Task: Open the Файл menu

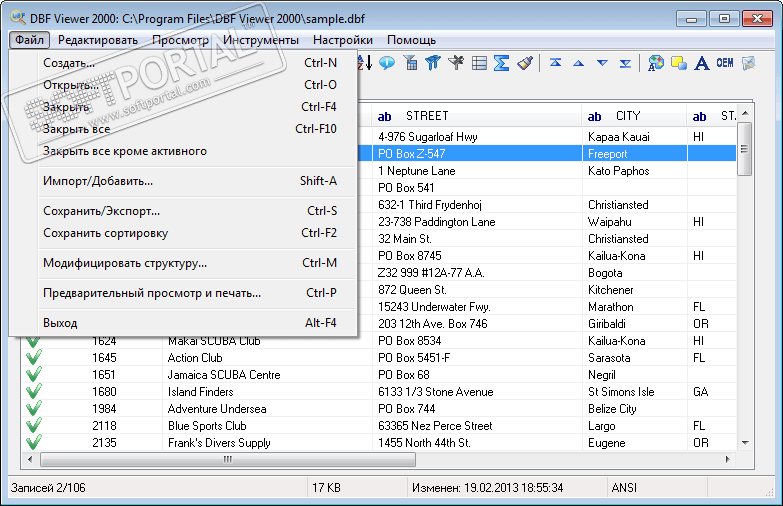Action: pos(29,40)
